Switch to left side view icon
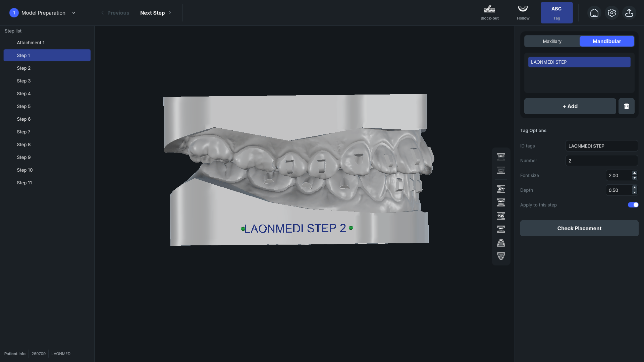The image size is (644, 362). (x=501, y=216)
